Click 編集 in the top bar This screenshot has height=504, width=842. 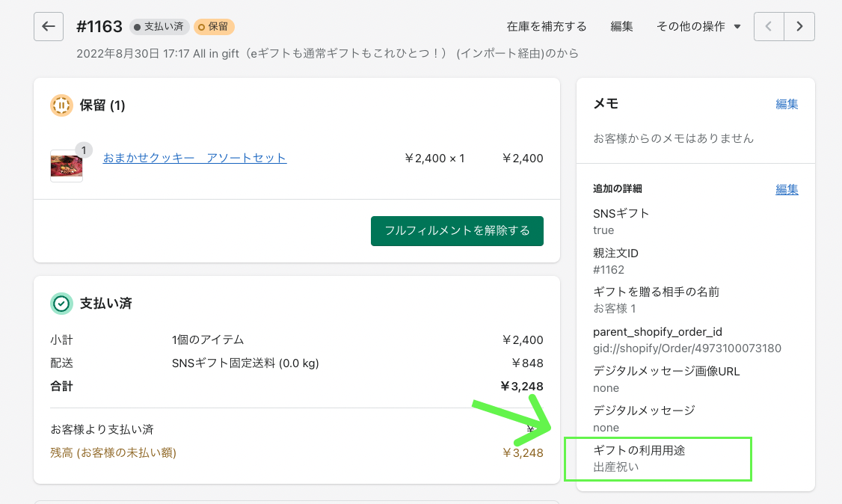pos(621,27)
